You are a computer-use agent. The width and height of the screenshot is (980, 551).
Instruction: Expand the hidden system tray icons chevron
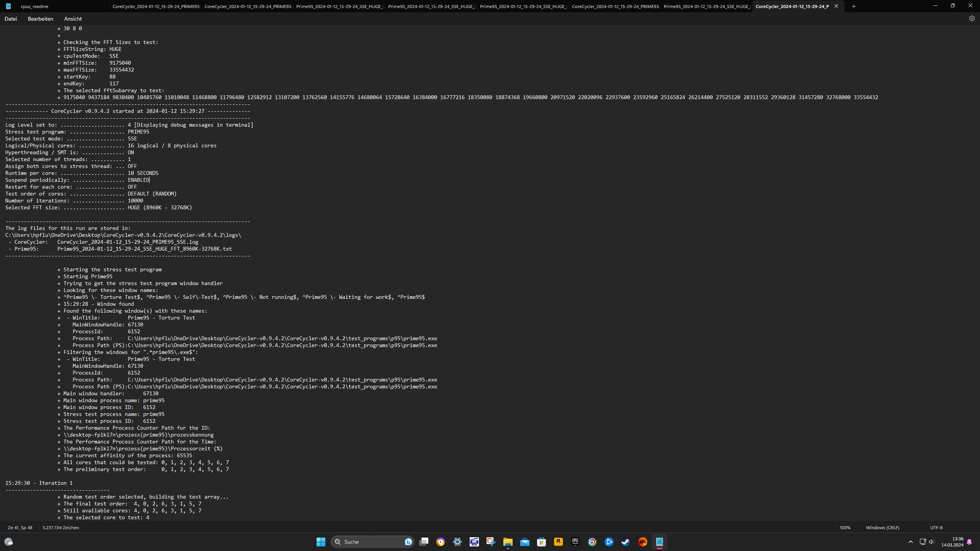click(x=911, y=542)
